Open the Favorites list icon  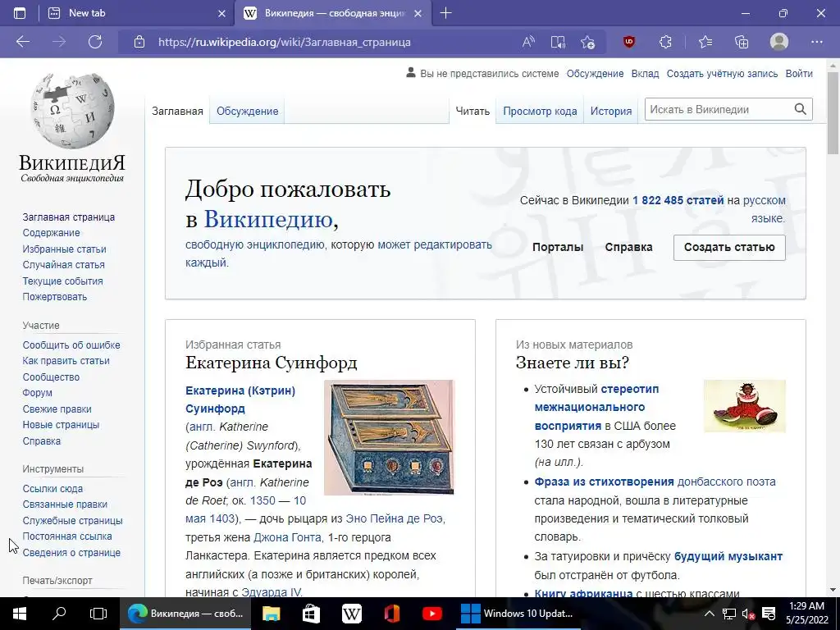click(x=705, y=42)
